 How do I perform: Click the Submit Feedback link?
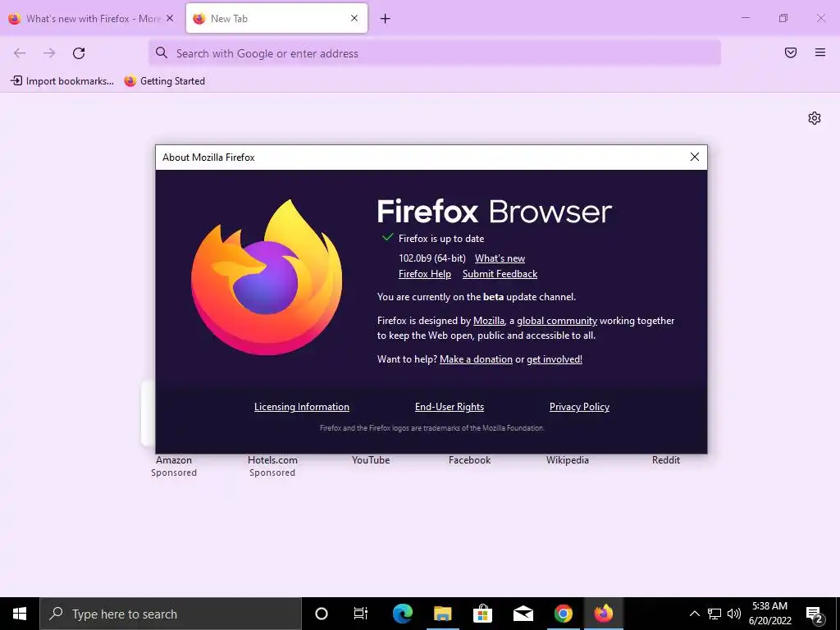point(500,274)
